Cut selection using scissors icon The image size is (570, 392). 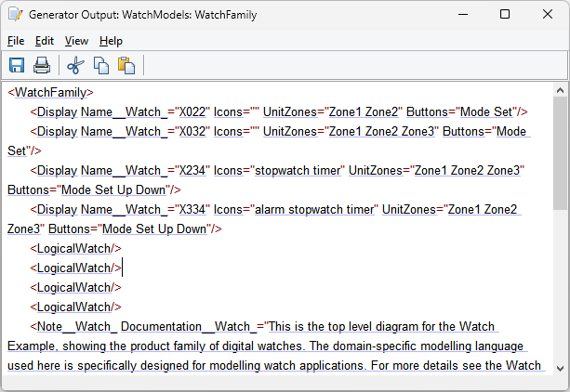[75, 65]
